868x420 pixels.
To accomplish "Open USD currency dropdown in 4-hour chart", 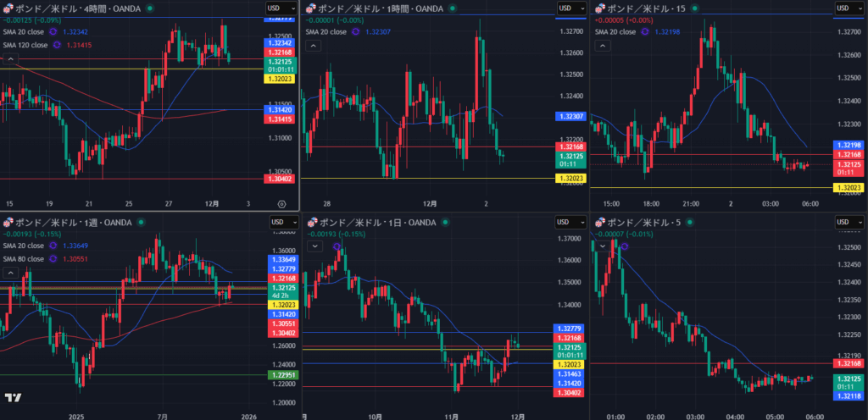I will (276, 8).
